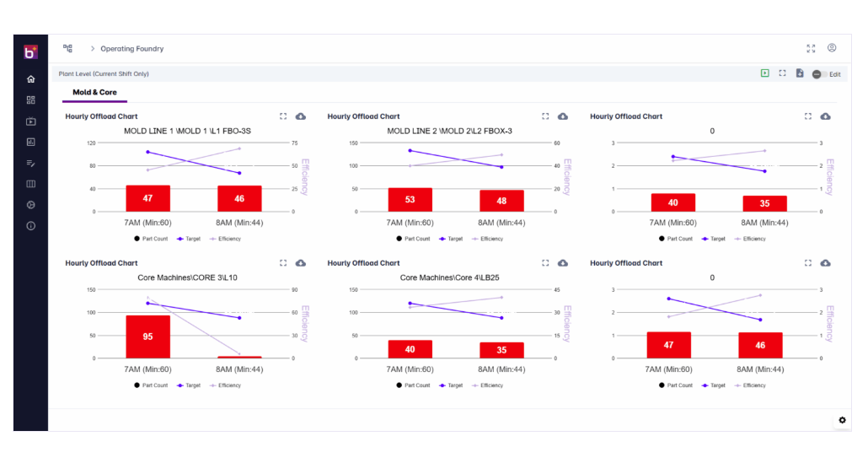The width and height of the screenshot is (868, 463).
Task: Select the Mold & Core tab
Action: coord(94,93)
